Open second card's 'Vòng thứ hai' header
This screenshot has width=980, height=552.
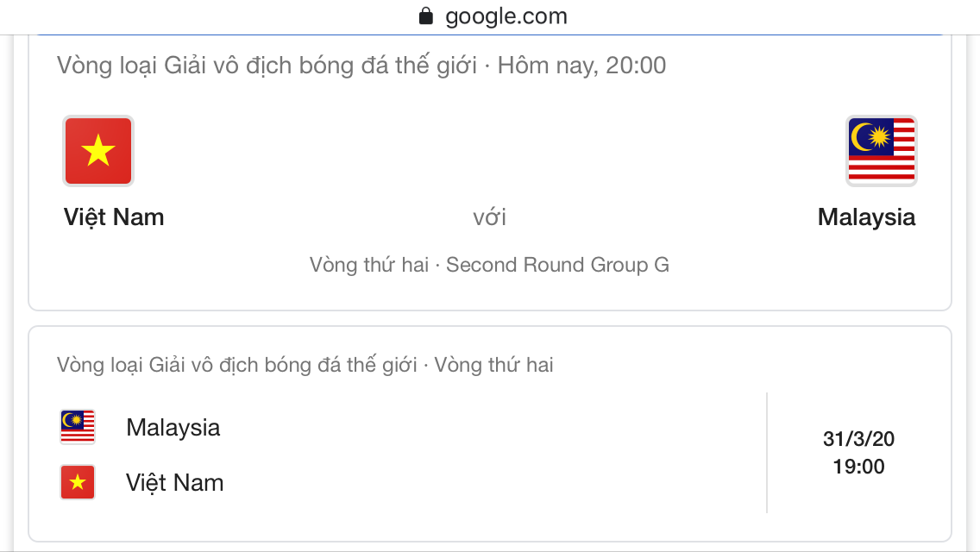tap(493, 365)
